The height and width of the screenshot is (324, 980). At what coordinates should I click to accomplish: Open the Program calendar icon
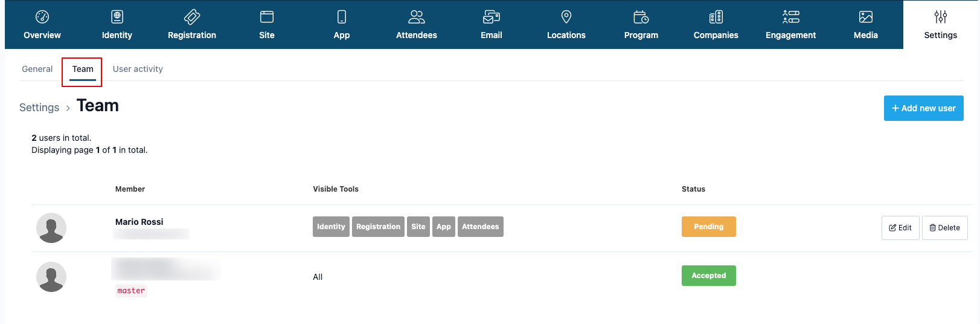coord(641,17)
